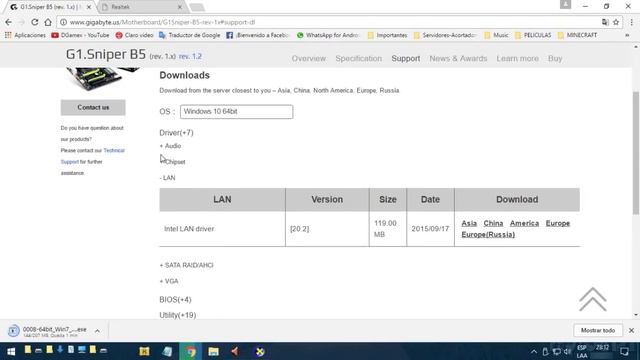Open the download item options chevron
The image size is (640, 360).
tap(97, 331)
